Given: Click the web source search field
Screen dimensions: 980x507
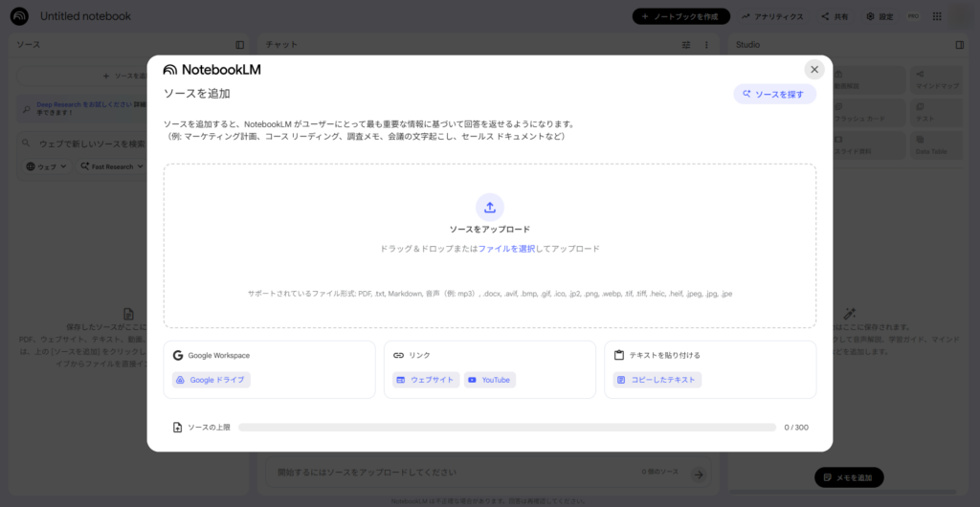Looking at the screenshot, I should pos(92,143).
